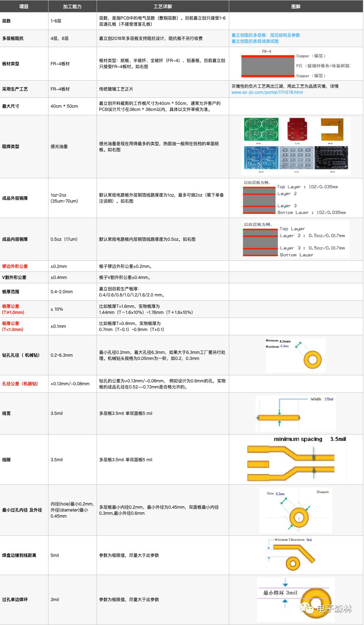The height and width of the screenshot is (625, 364).
Task: Select the 焊盘边缘到线距离 row label
Action: (x=19, y=555)
